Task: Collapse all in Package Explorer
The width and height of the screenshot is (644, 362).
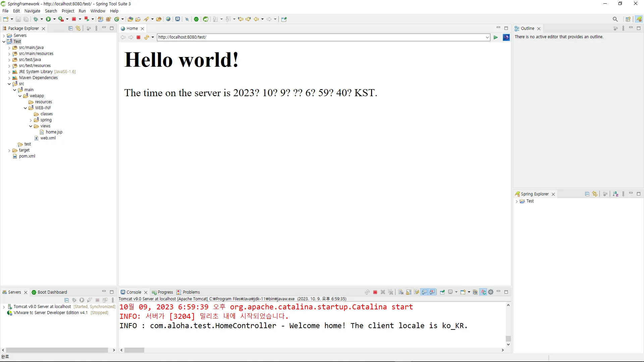Action: 70,28
